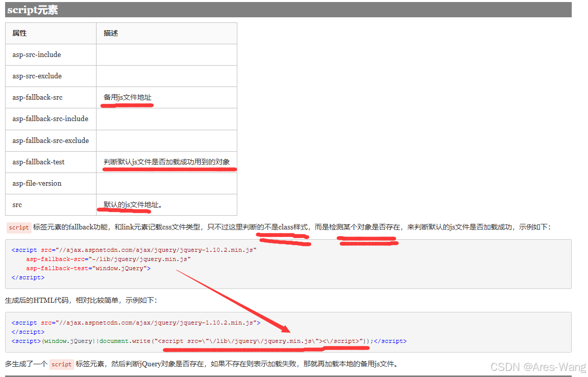The width and height of the screenshot is (588, 377).
Task: Click generated script src line ending in min.js">
Action: coord(136,323)
